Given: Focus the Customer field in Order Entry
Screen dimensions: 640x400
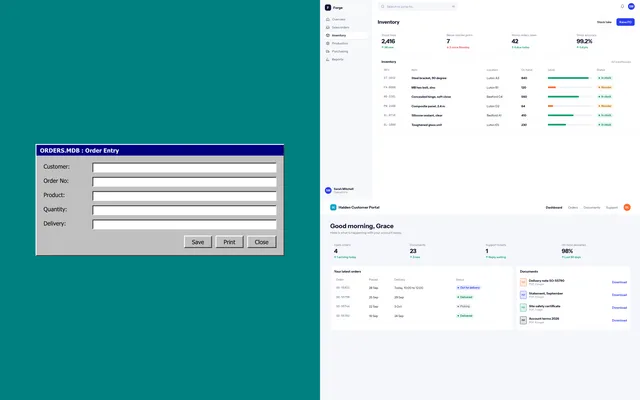Looking at the screenshot, I should (x=184, y=168).
